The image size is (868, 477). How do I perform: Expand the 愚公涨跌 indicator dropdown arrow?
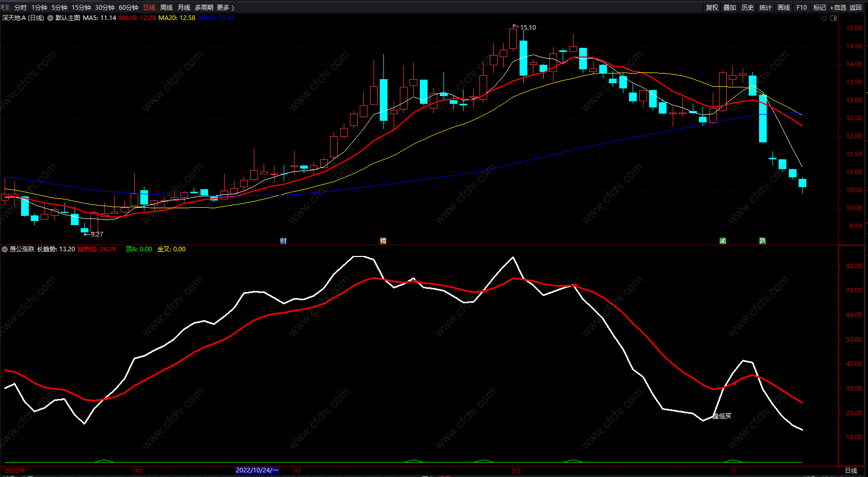pos(5,249)
